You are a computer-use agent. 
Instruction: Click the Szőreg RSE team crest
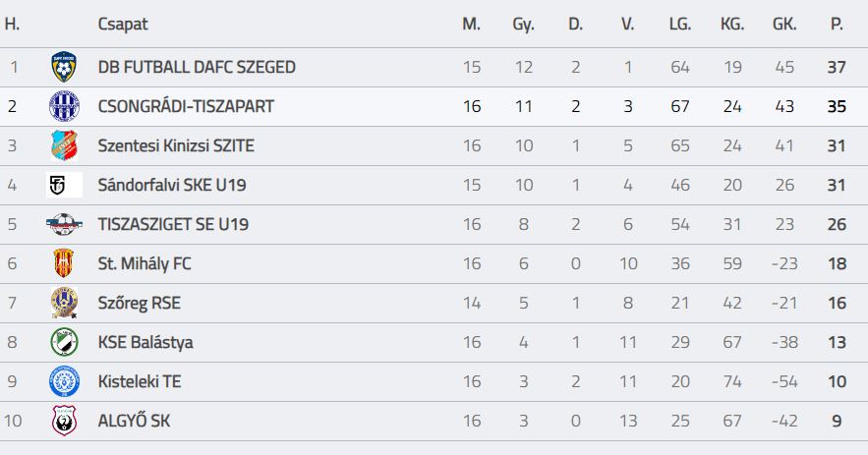coord(64,303)
